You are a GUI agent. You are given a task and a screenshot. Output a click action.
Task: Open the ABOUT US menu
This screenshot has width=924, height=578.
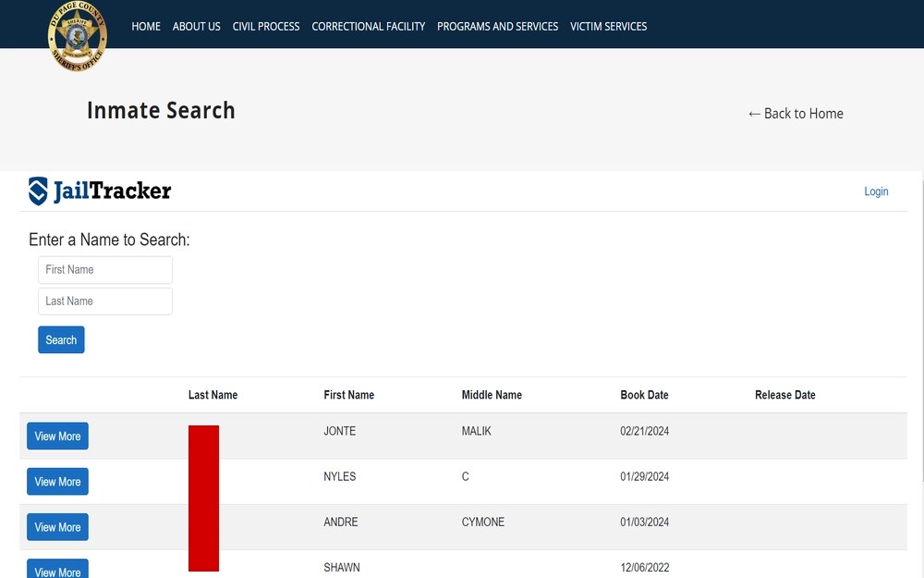pos(196,26)
